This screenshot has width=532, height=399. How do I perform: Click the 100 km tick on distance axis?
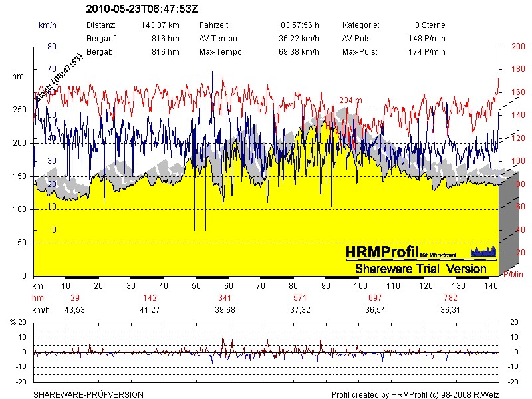(x=360, y=285)
